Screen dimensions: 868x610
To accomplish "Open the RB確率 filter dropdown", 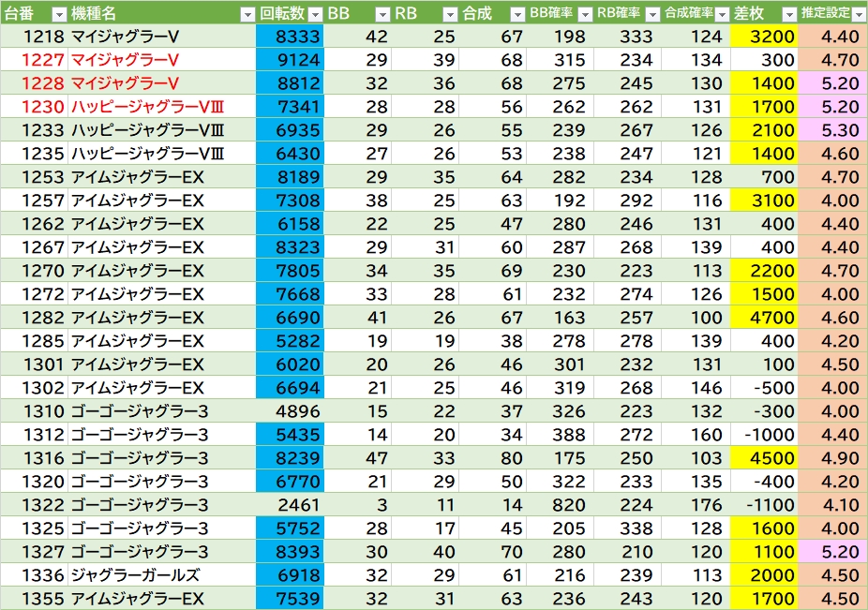I will pyautogui.click(x=652, y=14).
